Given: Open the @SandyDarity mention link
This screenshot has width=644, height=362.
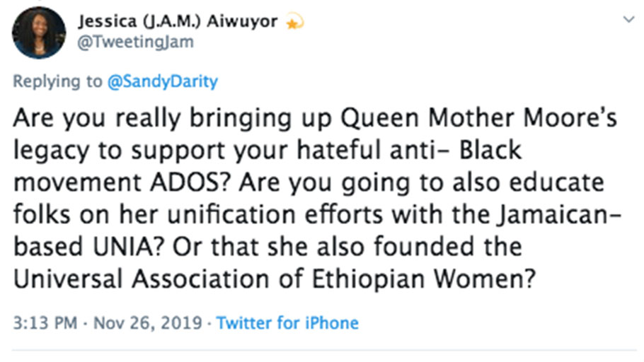Looking at the screenshot, I should tap(162, 81).
